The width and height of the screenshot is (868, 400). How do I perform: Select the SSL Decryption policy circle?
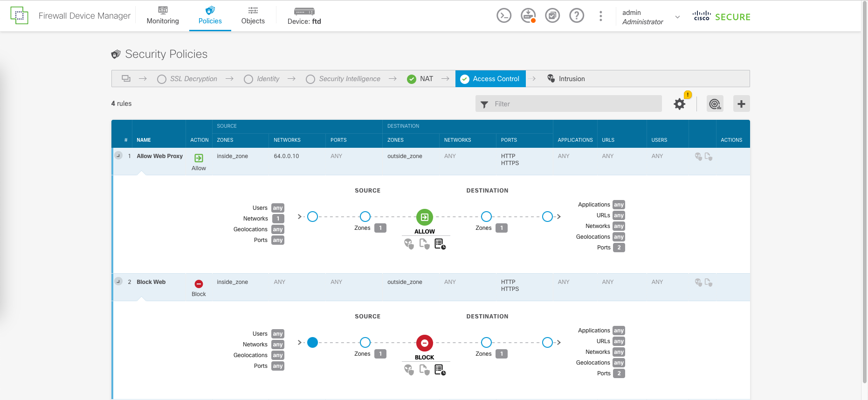pyautogui.click(x=162, y=79)
